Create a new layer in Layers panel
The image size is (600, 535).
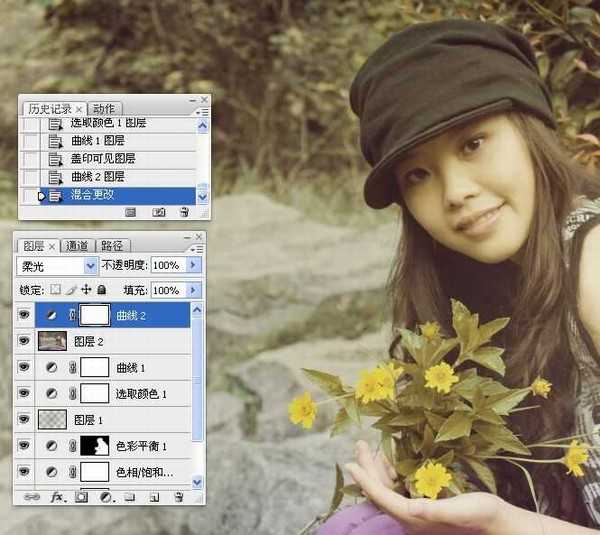154,496
